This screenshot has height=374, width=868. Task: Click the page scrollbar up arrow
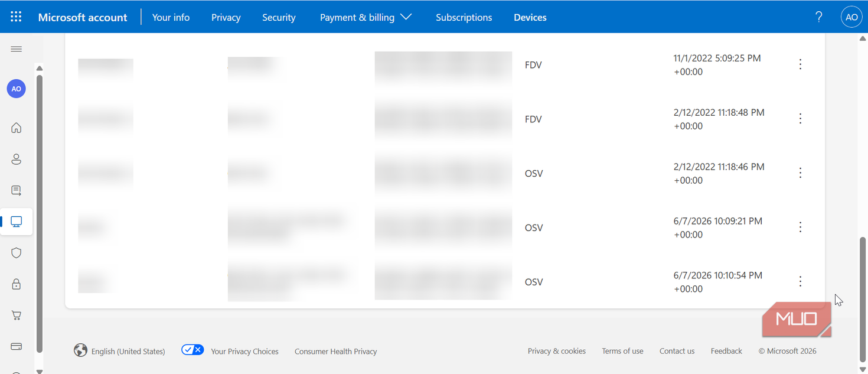[x=863, y=38]
